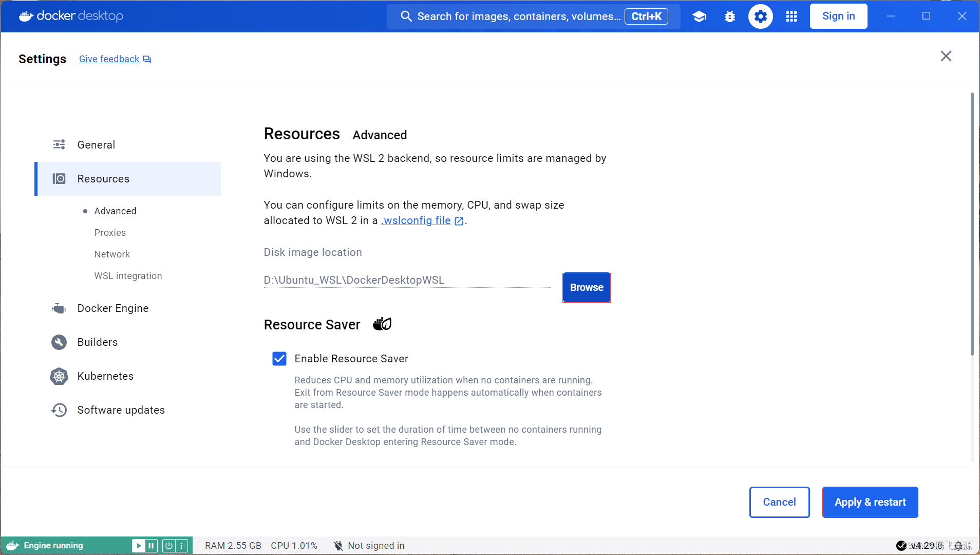Click the Advanced heading beside Resources
The image size is (980, 555).
[x=380, y=135]
